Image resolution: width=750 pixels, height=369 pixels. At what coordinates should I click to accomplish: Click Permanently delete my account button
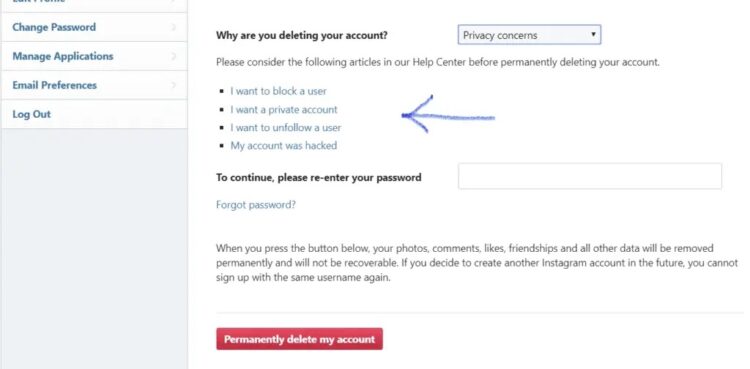point(299,339)
